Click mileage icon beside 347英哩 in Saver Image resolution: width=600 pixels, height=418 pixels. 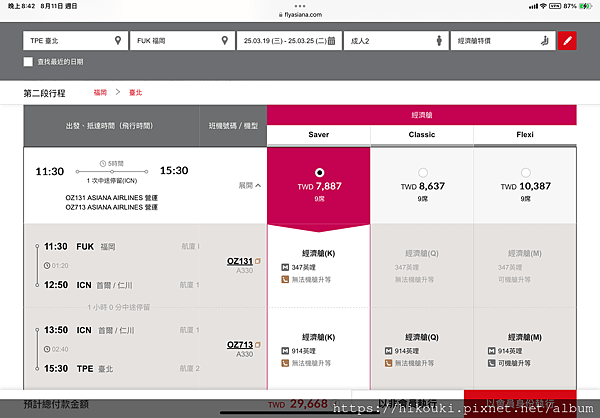(x=285, y=267)
